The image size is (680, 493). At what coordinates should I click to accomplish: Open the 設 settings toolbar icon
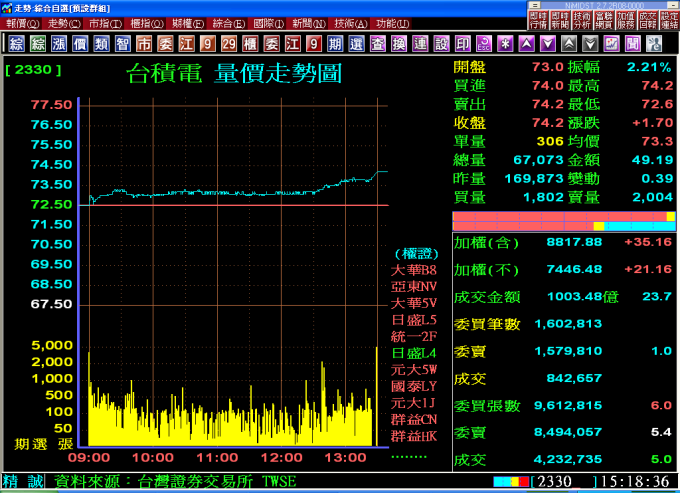coord(441,43)
